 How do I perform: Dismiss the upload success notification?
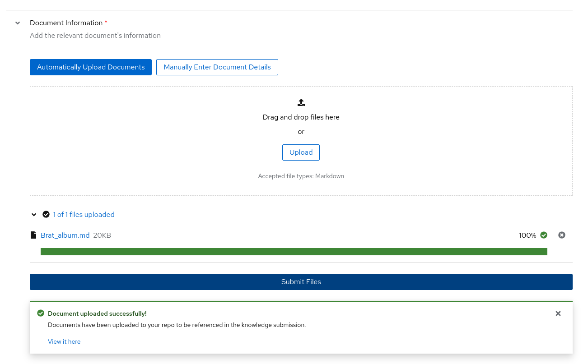pyautogui.click(x=558, y=313)
